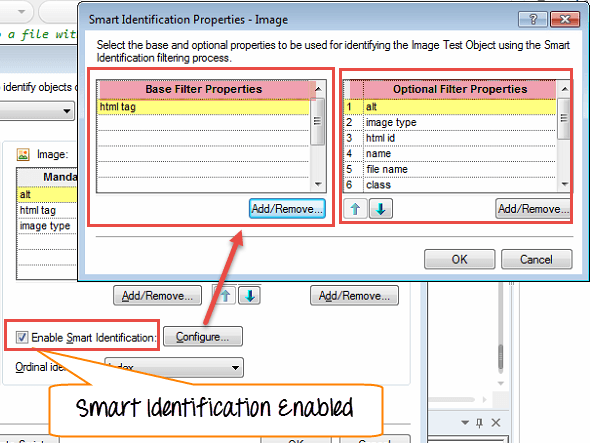Screen dimensions: 590x443
Task: Open panel options arrow beside the pin icon
Action: pos(465,423)
